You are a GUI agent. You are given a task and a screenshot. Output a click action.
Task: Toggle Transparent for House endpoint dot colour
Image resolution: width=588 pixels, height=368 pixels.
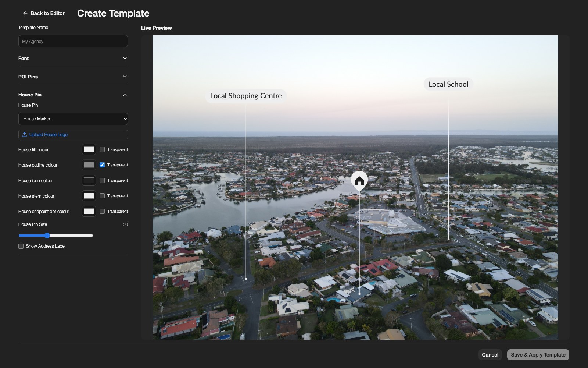coord(102,211)
